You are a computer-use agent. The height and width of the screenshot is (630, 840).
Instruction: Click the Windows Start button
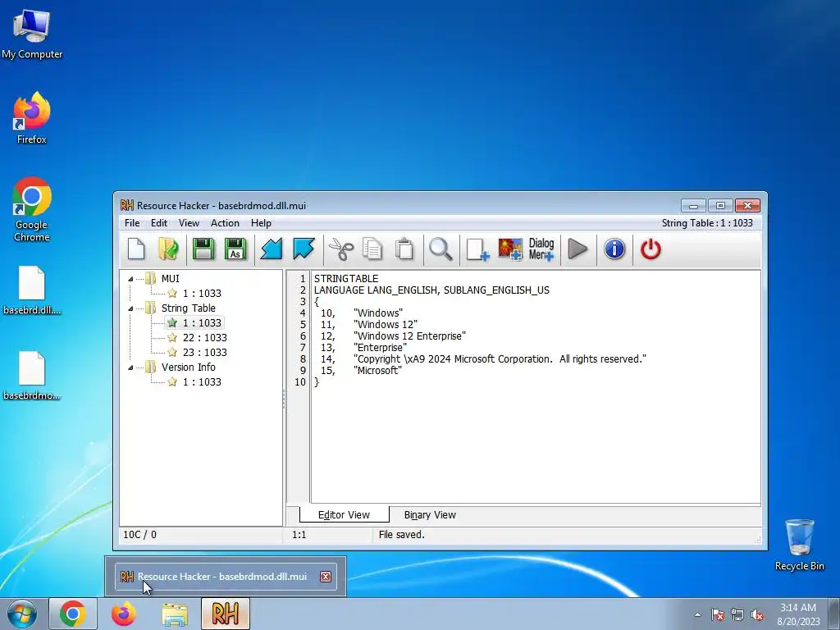[21, 614]
